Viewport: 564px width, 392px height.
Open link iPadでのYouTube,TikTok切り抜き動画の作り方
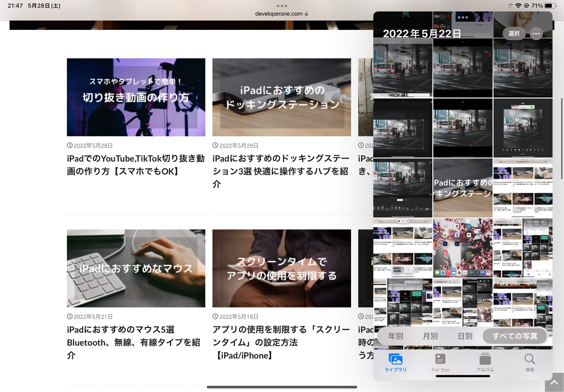136,165
